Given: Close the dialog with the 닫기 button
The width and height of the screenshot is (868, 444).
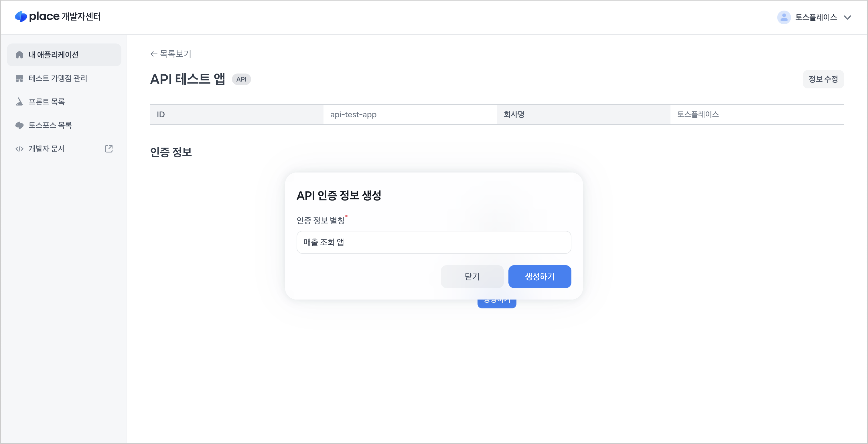Looking at the screenshot, I should coord(472,276).
